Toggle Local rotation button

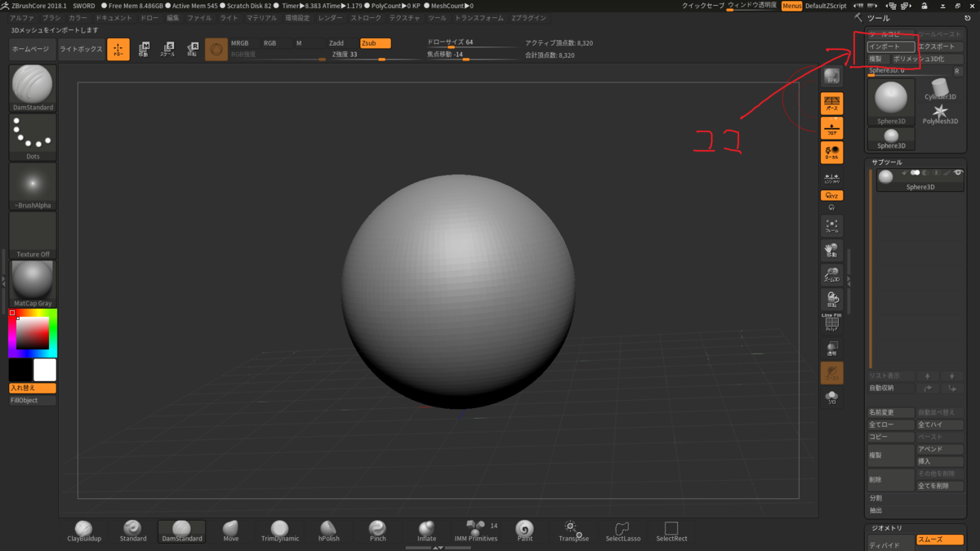tap(831, 153)
